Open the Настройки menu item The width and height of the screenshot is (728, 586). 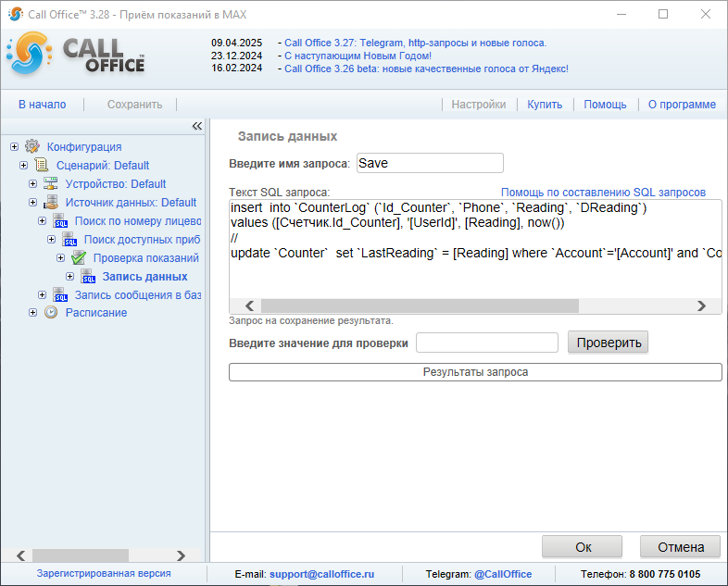pyautogui.click(x=478, y=105)
